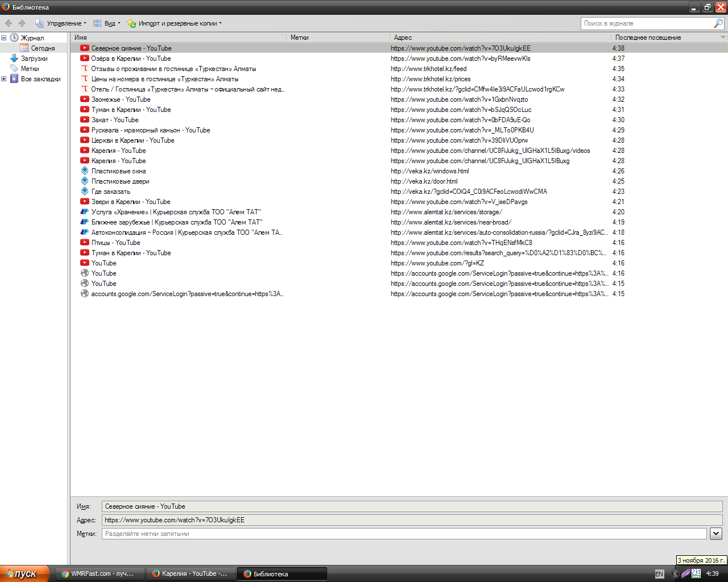Image resolution: width=728 pixels, height=582 pixels.
Task: Click YouTube icon of Заонежье row
Action: pos(85,99)
